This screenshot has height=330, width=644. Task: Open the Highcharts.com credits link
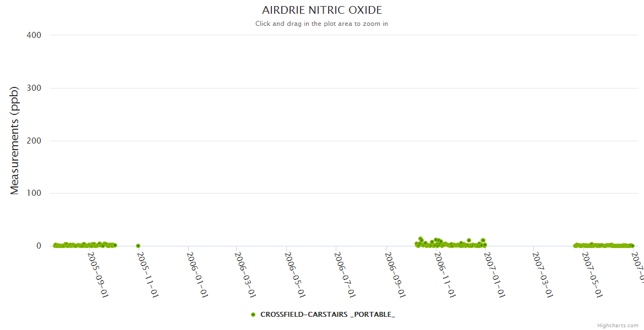(618, 326)
